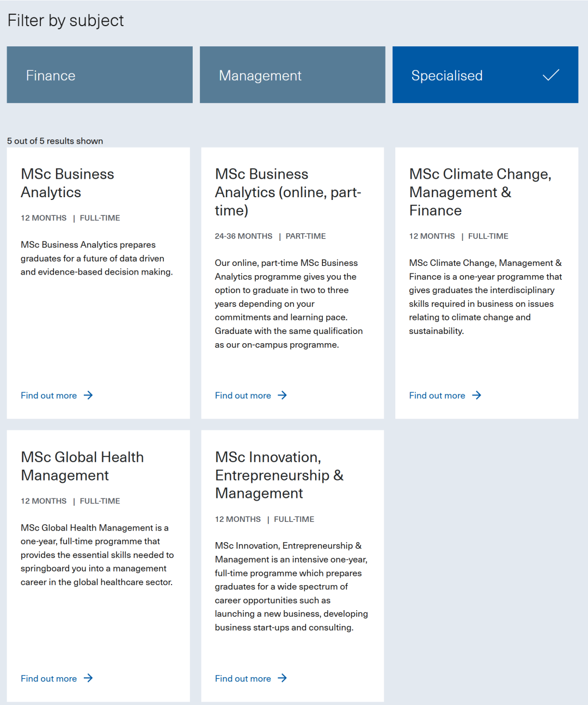Click arrow icon on online part-time Analytics card
Screen dimensions: 588x705
(x=282, y=396)
